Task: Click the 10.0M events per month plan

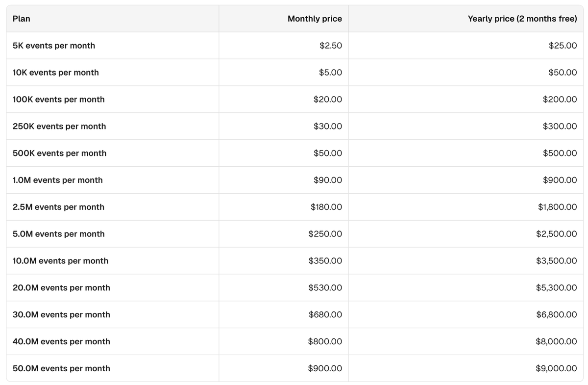Action: (61, 261)
